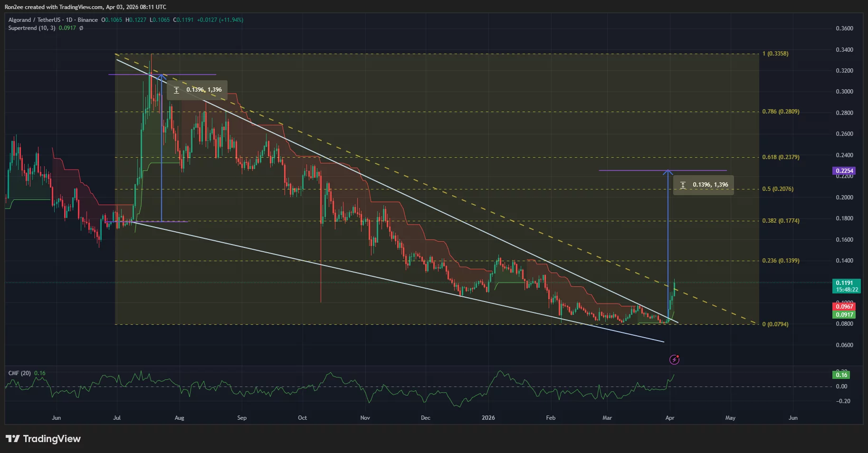
Task: Select the ruler icon inside the upper 0.1396 measurement label
Action: (176, 90)
